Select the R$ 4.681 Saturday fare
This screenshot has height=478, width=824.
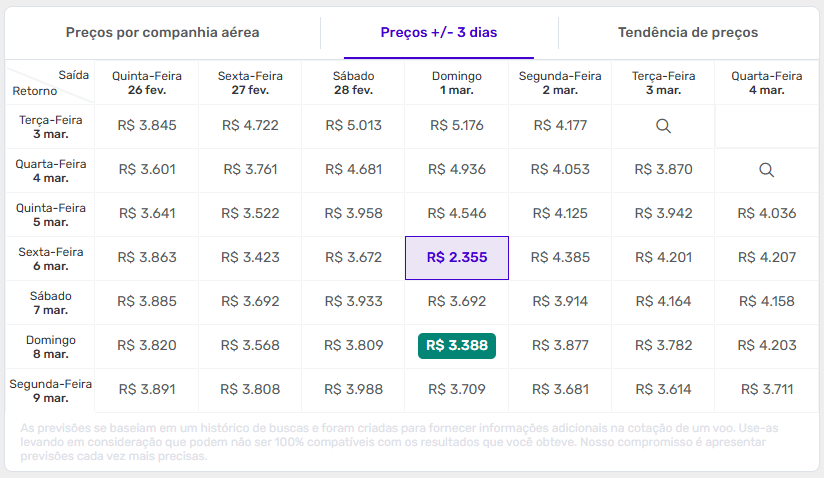pos(354,170)
